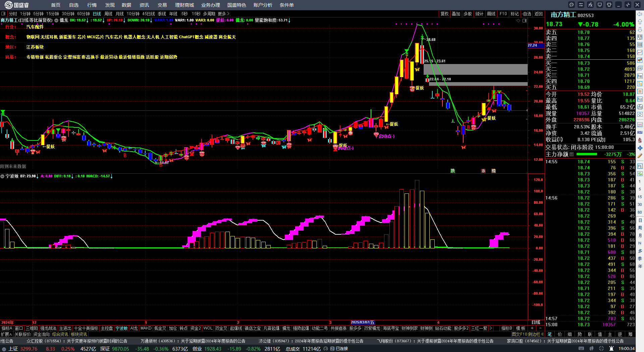The image size is (644, 352).
Task: Toggle 叠加 overlay mode
Action: (x=456, y=14)
